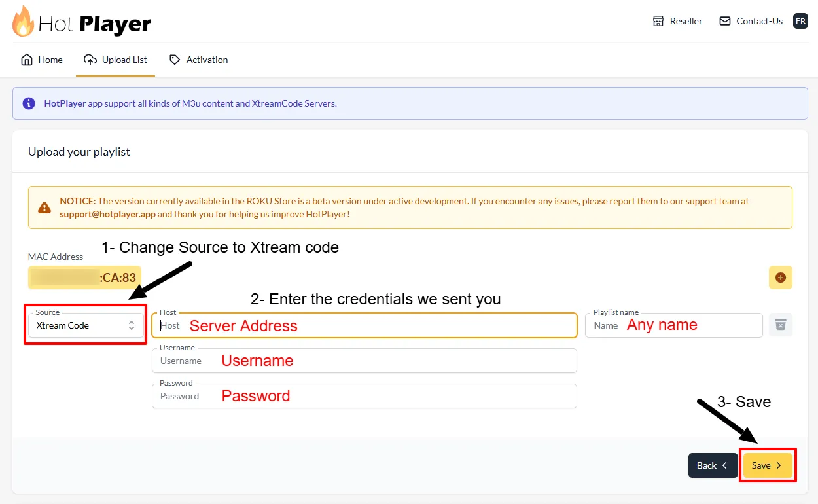The image size is (818, 504).
Task: Click the warning triangle notice icon
Action: 44,207
